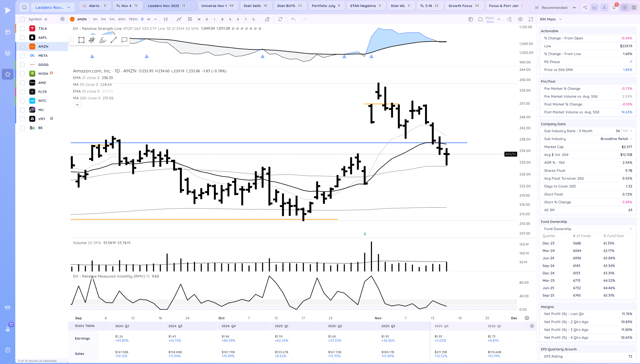Select the rectangle drawing tool
Image resolution: width=640 pixels, height=364 pixels.
(x=81, y=40)
